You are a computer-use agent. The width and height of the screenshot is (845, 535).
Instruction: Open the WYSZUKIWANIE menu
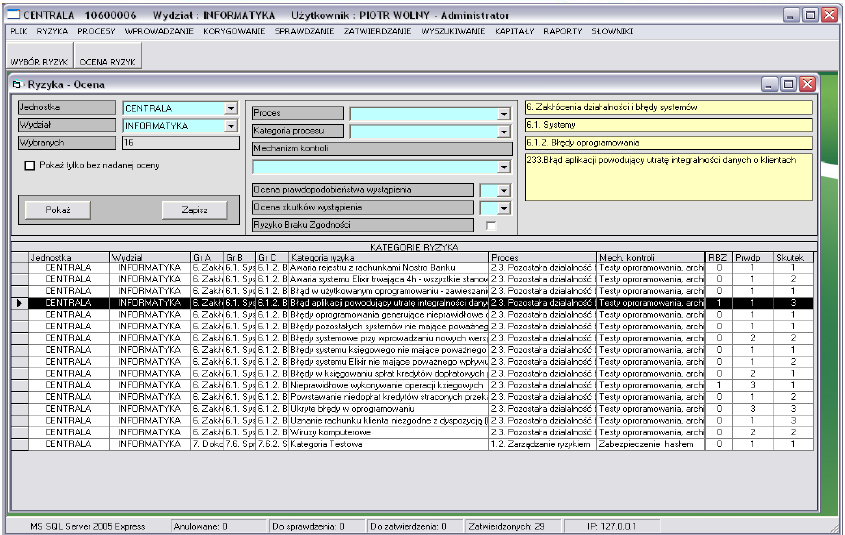tap(453, 31)
